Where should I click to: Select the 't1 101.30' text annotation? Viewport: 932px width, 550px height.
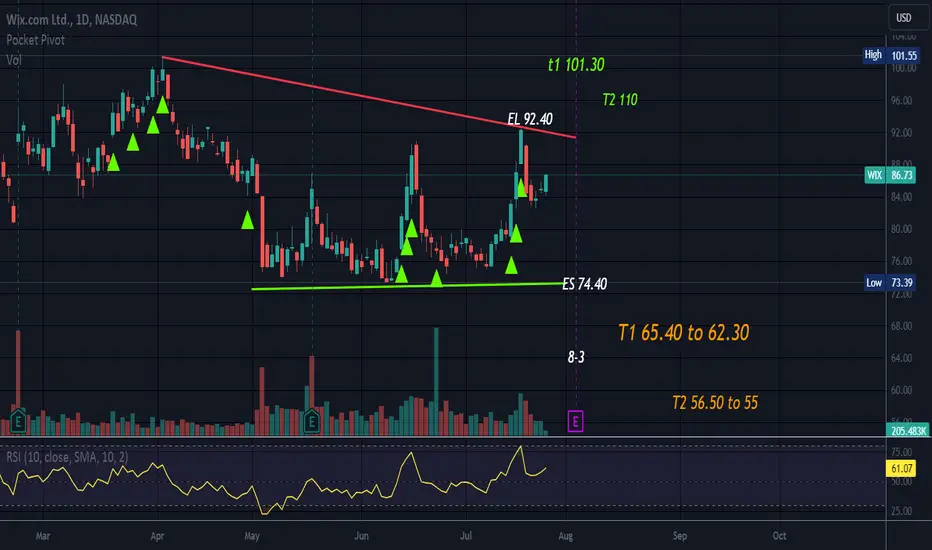576,64
